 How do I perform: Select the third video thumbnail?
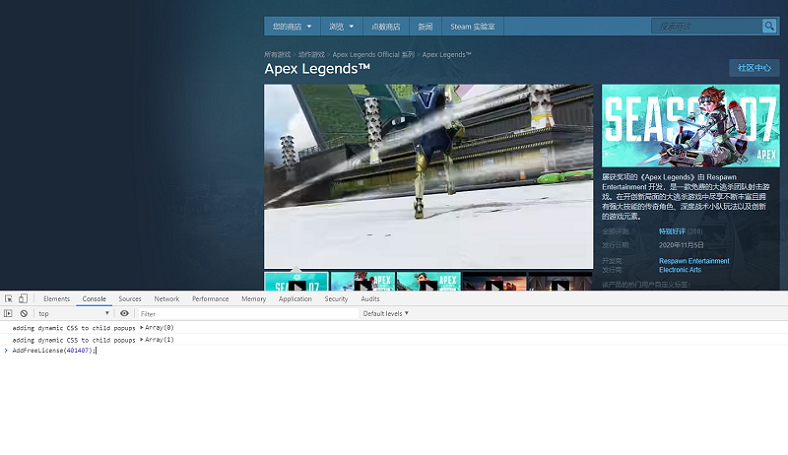429,282
